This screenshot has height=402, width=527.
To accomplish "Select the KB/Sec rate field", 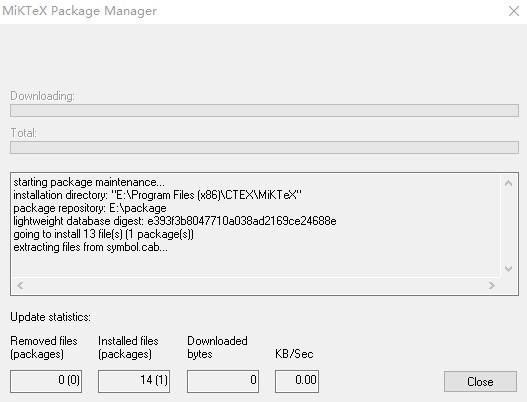I will pyautogui.click(x=297, y=381).
